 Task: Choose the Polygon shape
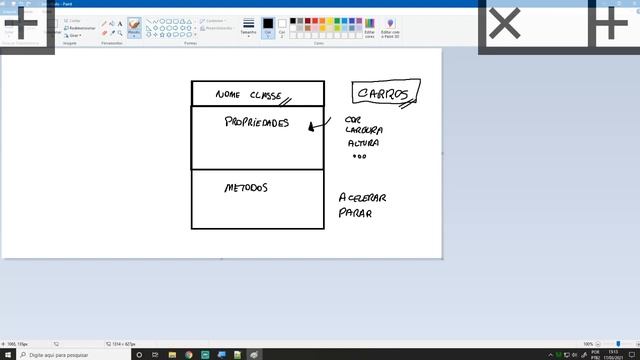[182, 21]
